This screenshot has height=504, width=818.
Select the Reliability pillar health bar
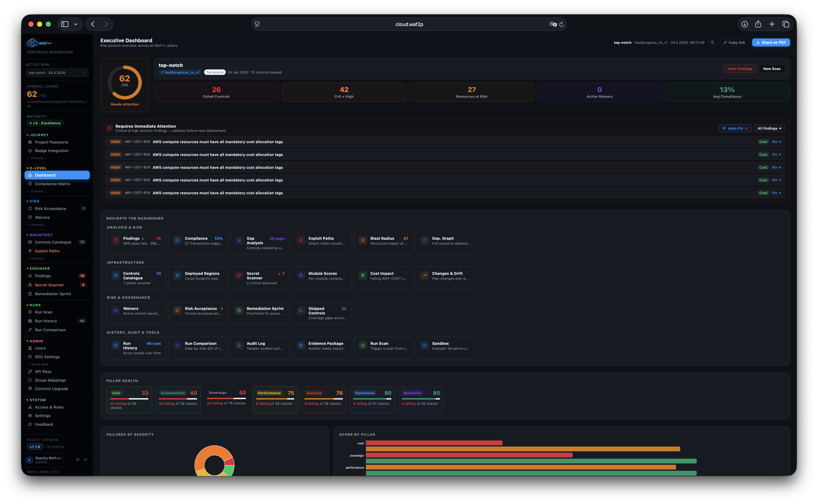tap(421, 399)
